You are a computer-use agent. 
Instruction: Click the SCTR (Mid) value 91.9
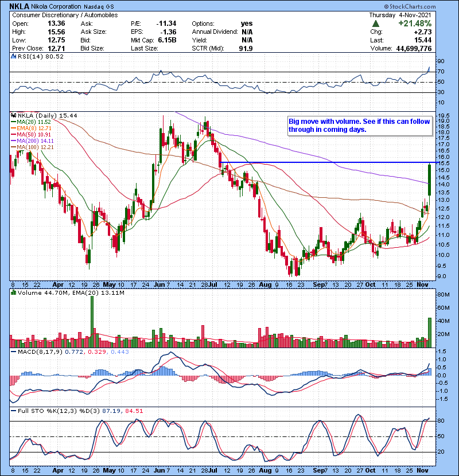click(x=246, y=48)
